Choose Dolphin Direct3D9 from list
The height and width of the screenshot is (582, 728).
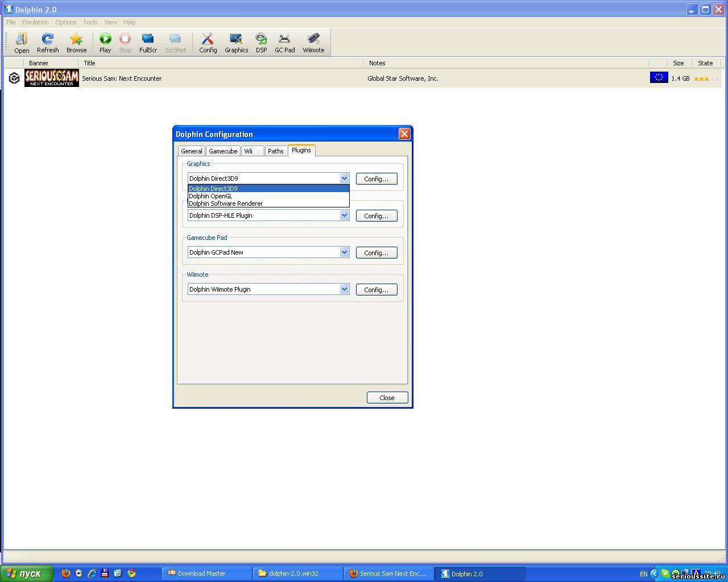[268, 189]
